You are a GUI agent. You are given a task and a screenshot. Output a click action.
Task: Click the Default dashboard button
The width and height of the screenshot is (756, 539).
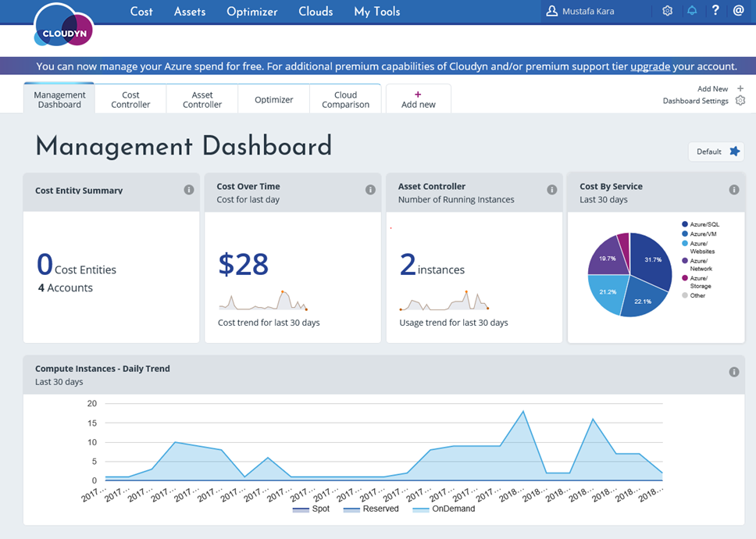[x=716, y=152]
